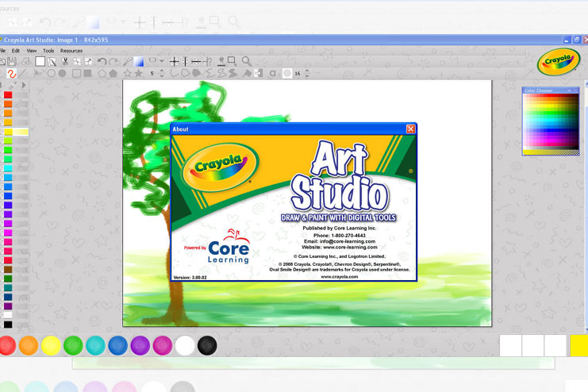Open the Resources menu
This screenshot has width=588, height=392.
coord(71,51)
